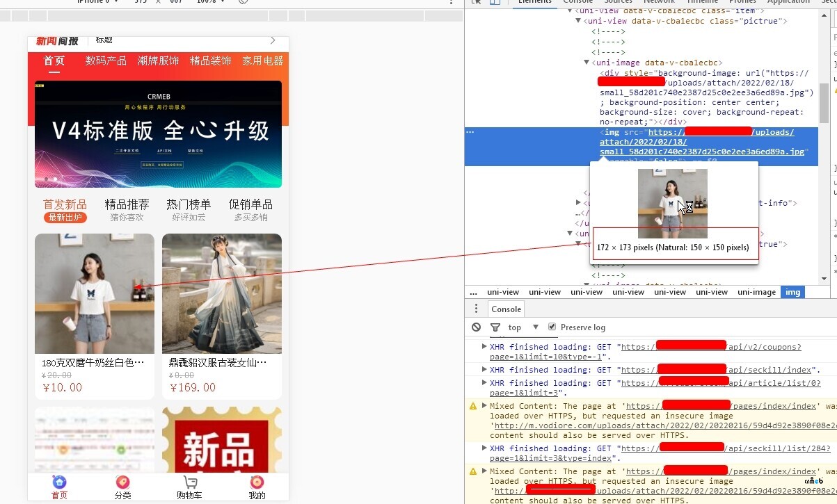Click the ellipsis beside the selected img node
The width and height of the screenshot is (837, 504).
pyautogui.click(x=470, y=132)
